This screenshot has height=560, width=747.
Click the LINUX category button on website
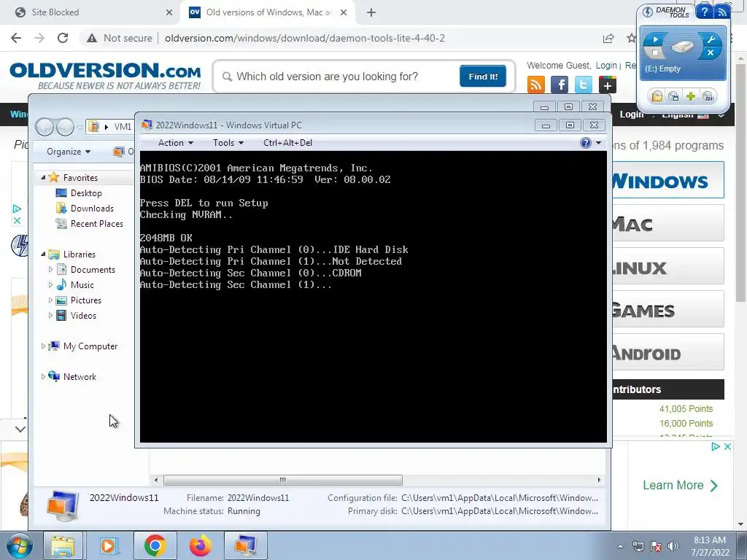pyautogui.click(x=667, y=266)
